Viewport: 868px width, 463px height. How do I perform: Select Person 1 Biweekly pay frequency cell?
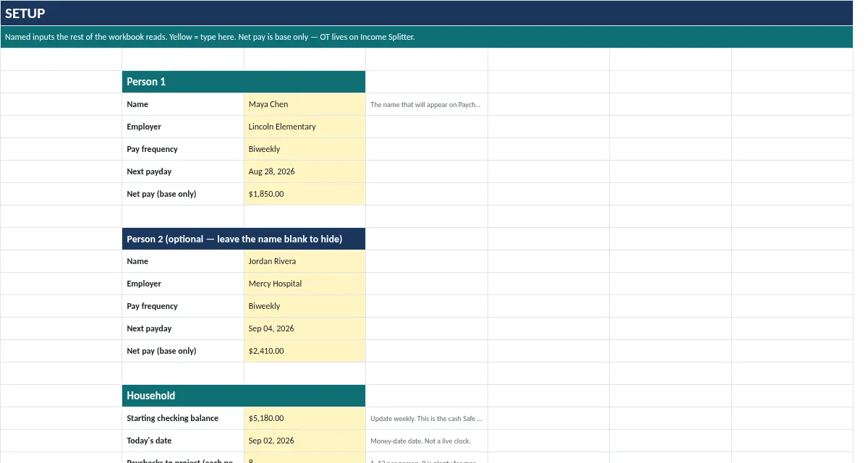click(305, 149)
